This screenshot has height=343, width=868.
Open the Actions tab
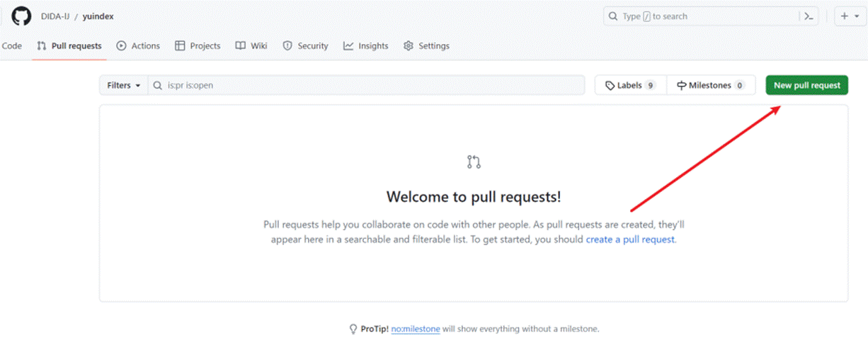click(x=138, y=46)
